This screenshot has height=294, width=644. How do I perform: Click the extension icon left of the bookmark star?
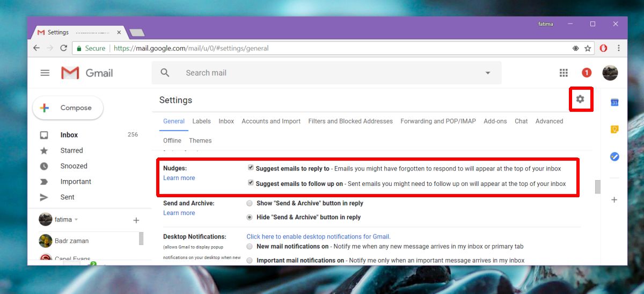(575, 48)
